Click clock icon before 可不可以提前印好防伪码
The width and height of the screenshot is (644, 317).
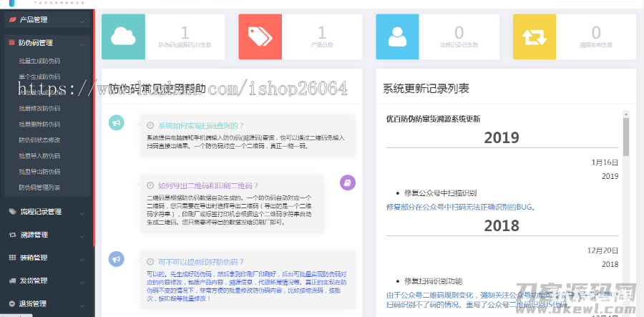tap(151, 262)
